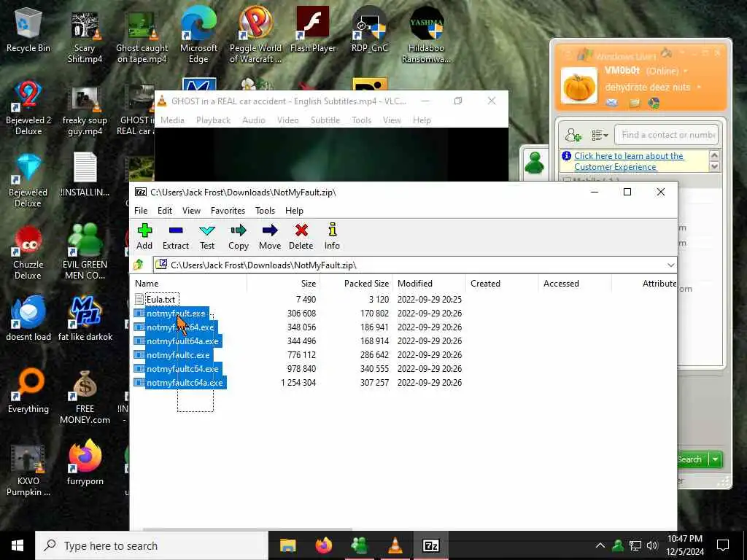Select the notmyfault64a.exe file
Image resolution: width=747 pixels, height=560 pixels.
point(182,341)
